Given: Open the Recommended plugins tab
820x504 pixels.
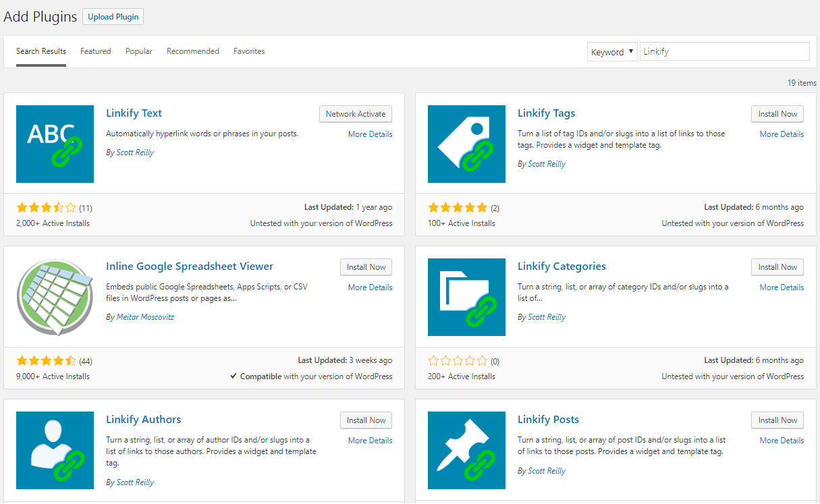Looking at the screenshot, I should (193, 51).
